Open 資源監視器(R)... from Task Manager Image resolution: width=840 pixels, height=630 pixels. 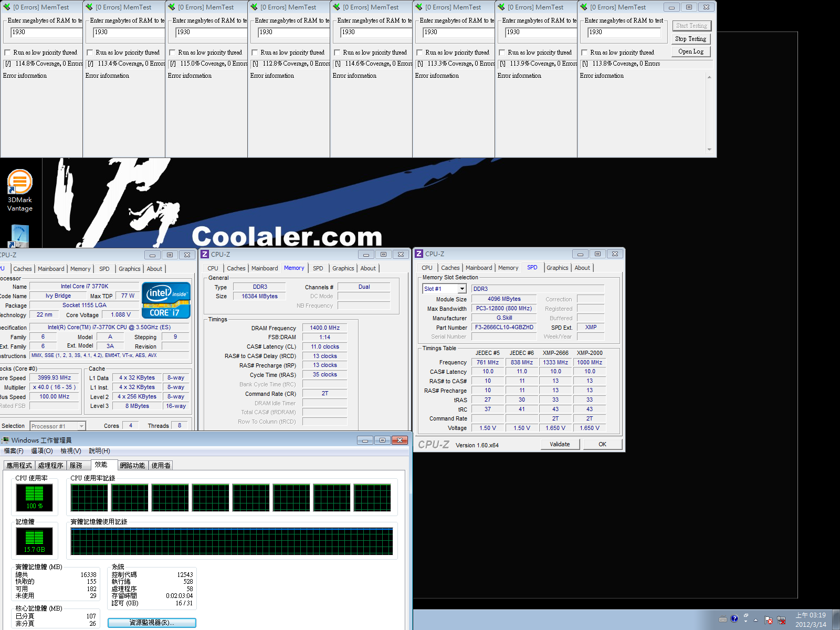[x=152, y=623]
